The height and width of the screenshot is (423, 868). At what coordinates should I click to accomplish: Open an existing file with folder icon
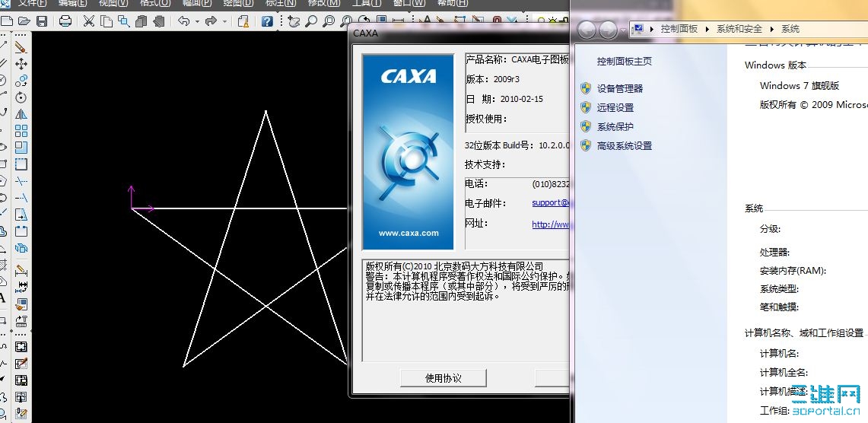(x=24, y=21)
